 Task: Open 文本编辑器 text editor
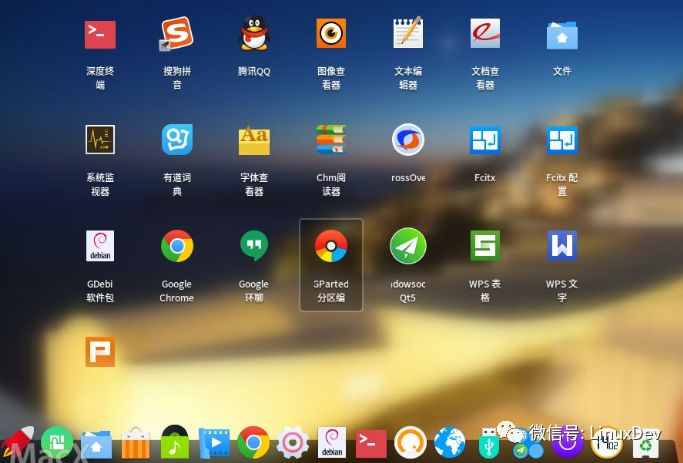[408, 33]
